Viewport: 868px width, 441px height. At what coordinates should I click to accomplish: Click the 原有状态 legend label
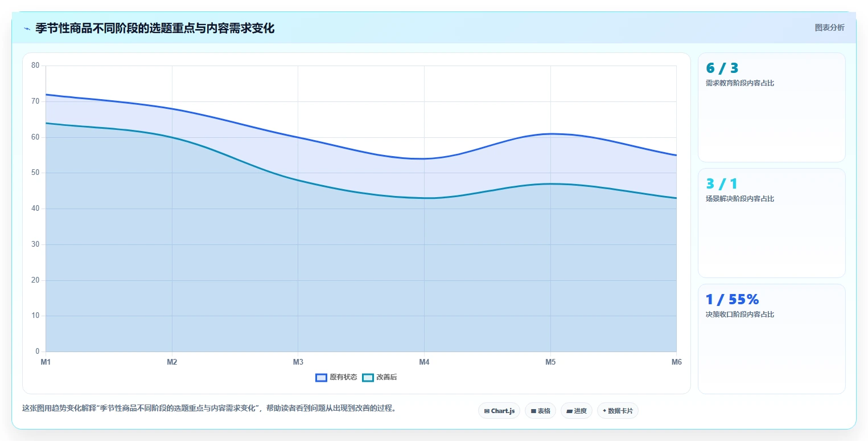coord(343,377)
